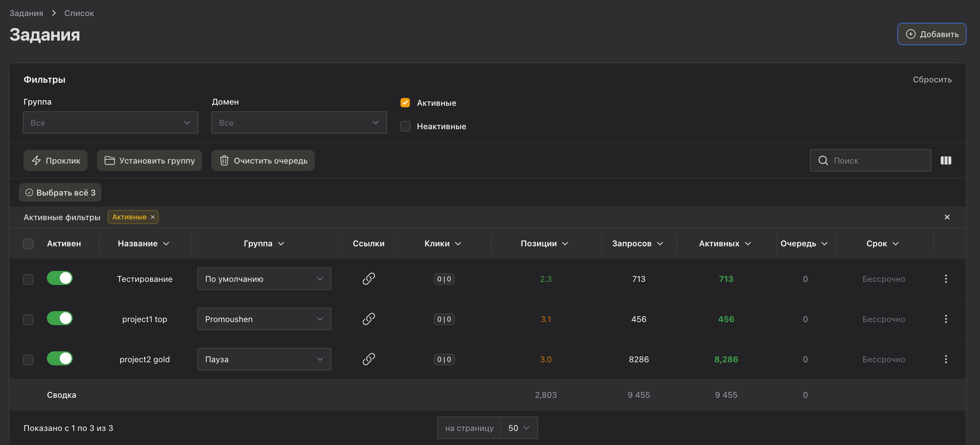Open the Домен filter dropdown
Image resolution: width=980 pixels, height=445 pixels.
click(299, 123)
